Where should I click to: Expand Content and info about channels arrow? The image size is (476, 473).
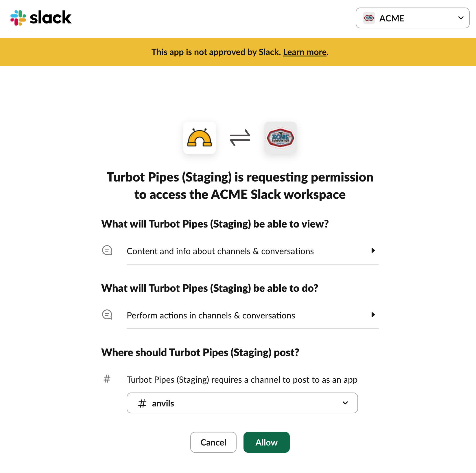373,250
